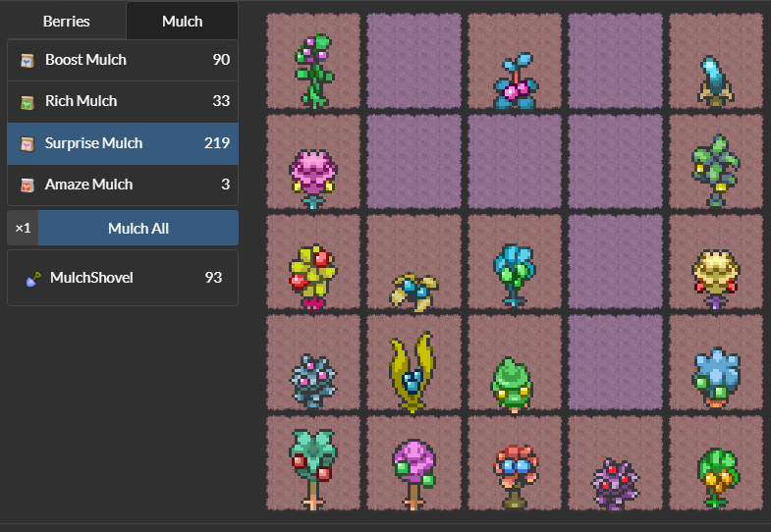Click the teal tree with red berries

(x=313, y=469)
